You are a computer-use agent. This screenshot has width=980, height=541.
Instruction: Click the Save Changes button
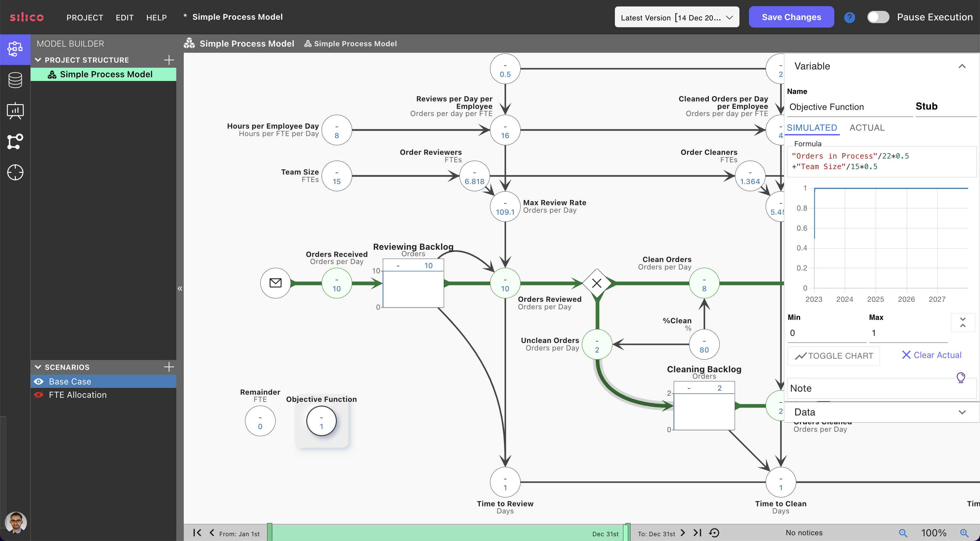coord(791,17)
